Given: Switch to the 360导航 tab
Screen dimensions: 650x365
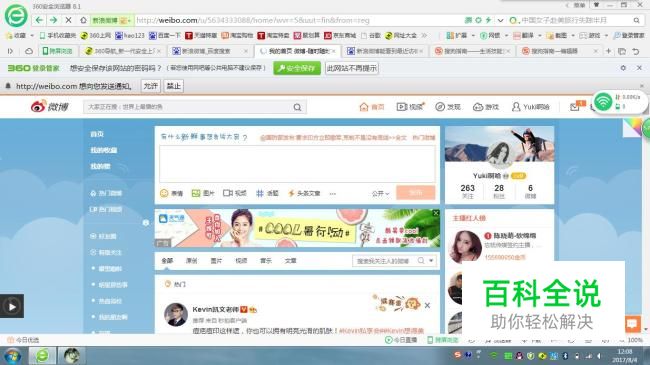Looking at the screenshot, I should click(x=124, y=51).
